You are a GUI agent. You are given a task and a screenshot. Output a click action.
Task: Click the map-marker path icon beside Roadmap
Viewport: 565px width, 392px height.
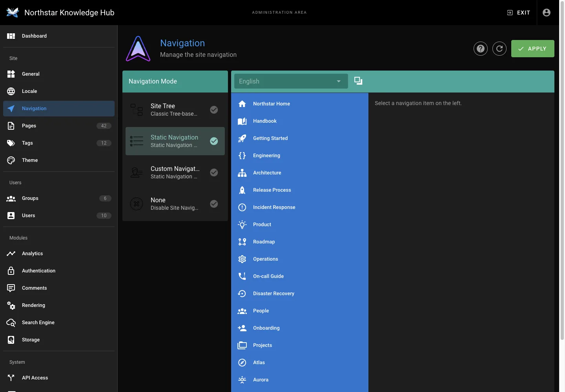242,242
